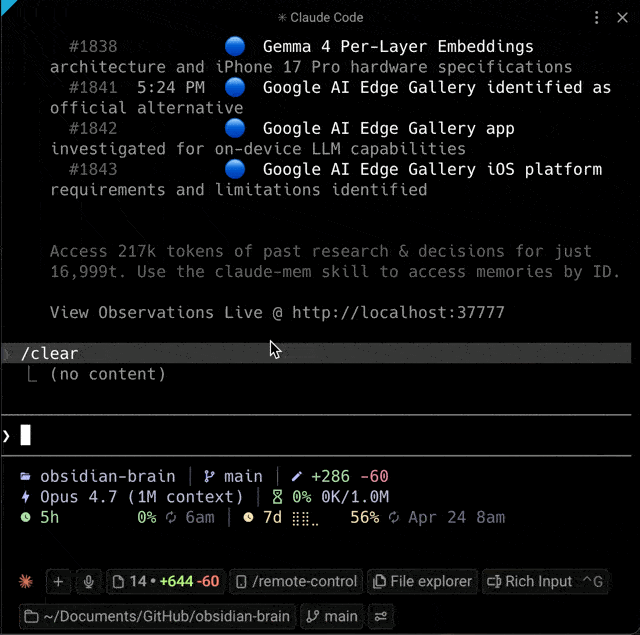Click the Claude Code title text
This screenshot has height=635, width=640.
click(x=327, y=18)
